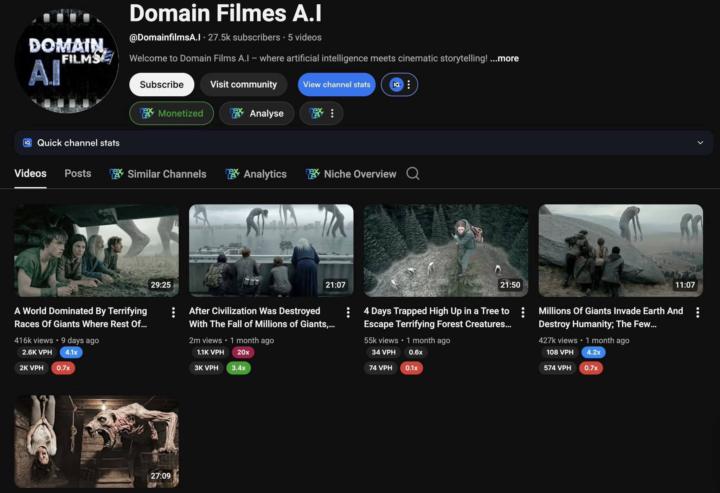The width and height of the screenshot is (720, 493).
Task: Open the Domain Films AI channel avatar
Action: pos(67,60)
